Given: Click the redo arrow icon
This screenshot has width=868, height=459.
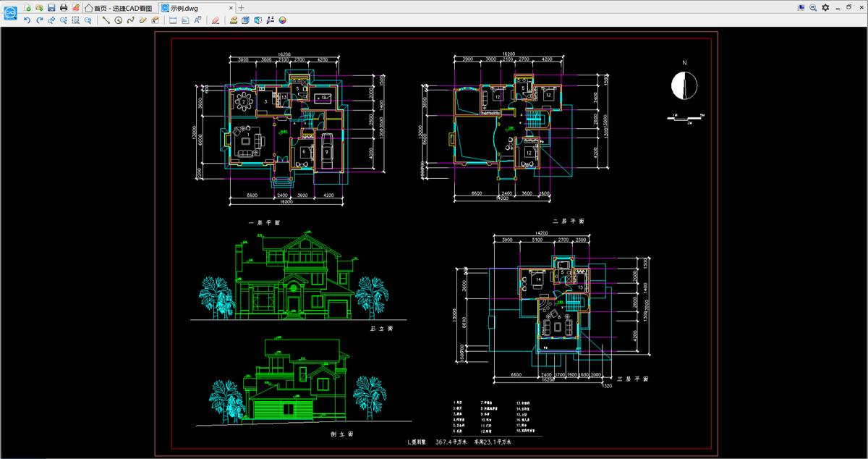Looking at the screenshot, I should [39, 20].
